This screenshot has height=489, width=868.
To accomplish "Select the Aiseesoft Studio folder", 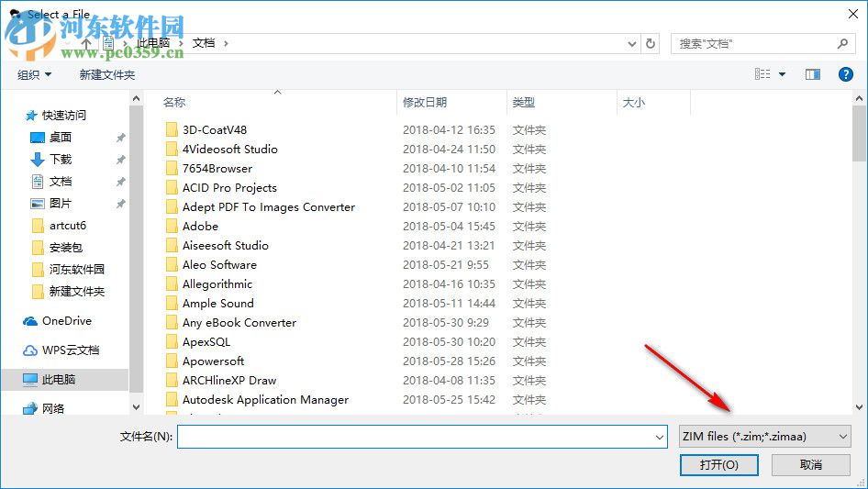I will click(226, 246).
